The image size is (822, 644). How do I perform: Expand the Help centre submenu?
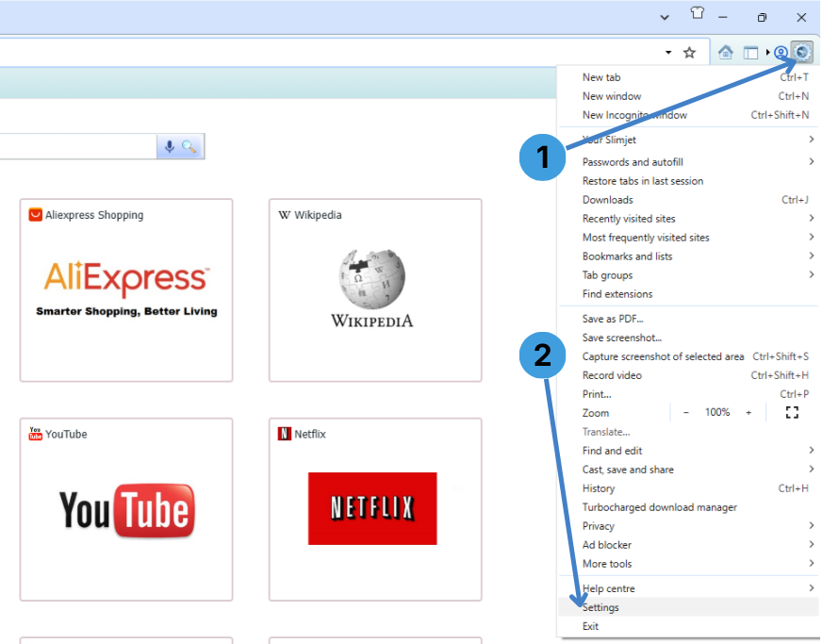[x=688, y=588]
